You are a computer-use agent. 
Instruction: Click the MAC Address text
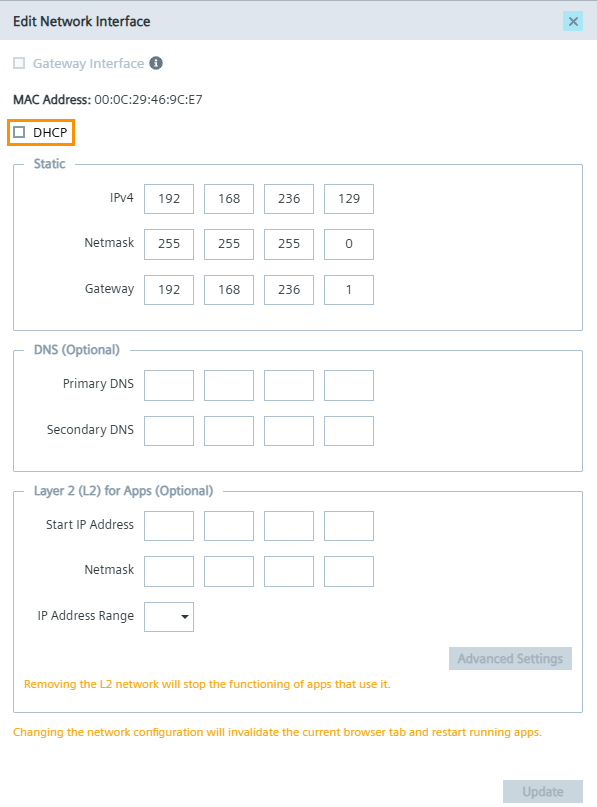click(x=106, y=99)
